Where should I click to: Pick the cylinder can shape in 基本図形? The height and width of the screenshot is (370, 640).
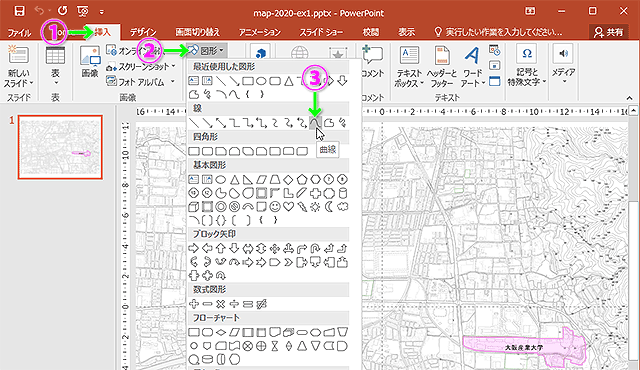pos(343,193)
